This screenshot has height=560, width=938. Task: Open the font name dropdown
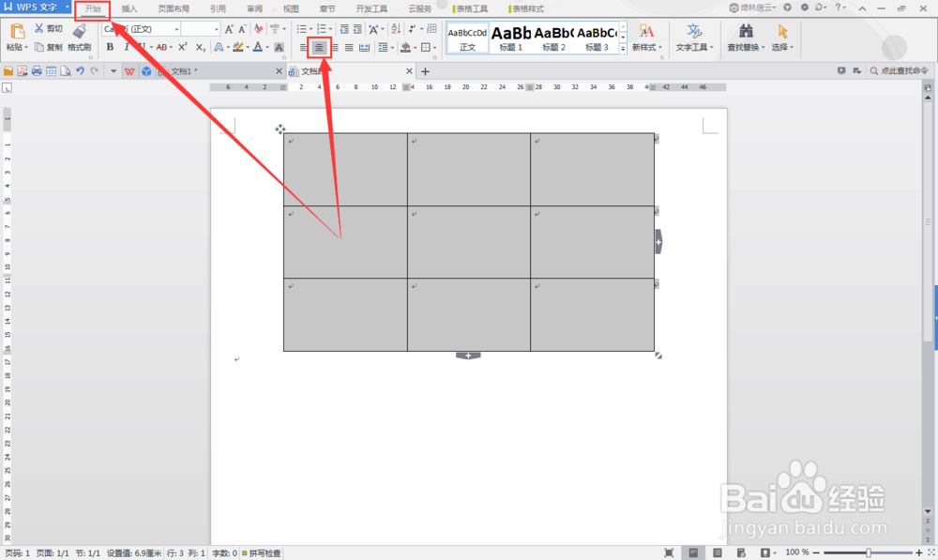point(176,29)
